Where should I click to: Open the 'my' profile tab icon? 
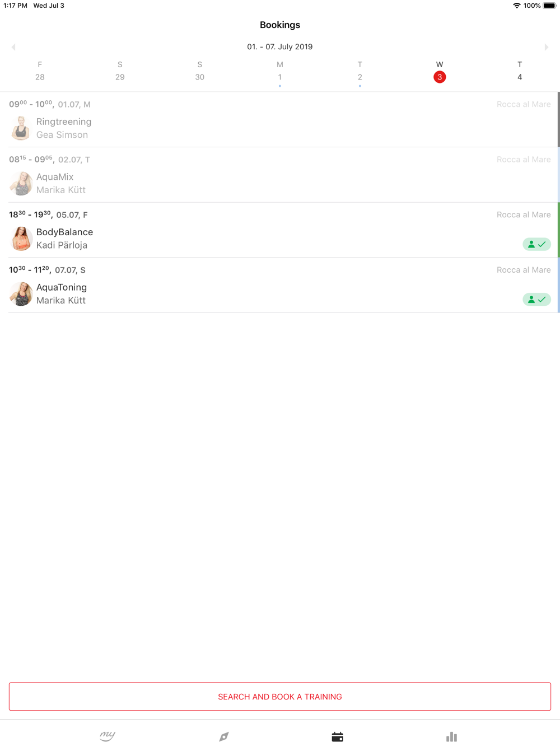click(x=108, y=736)
